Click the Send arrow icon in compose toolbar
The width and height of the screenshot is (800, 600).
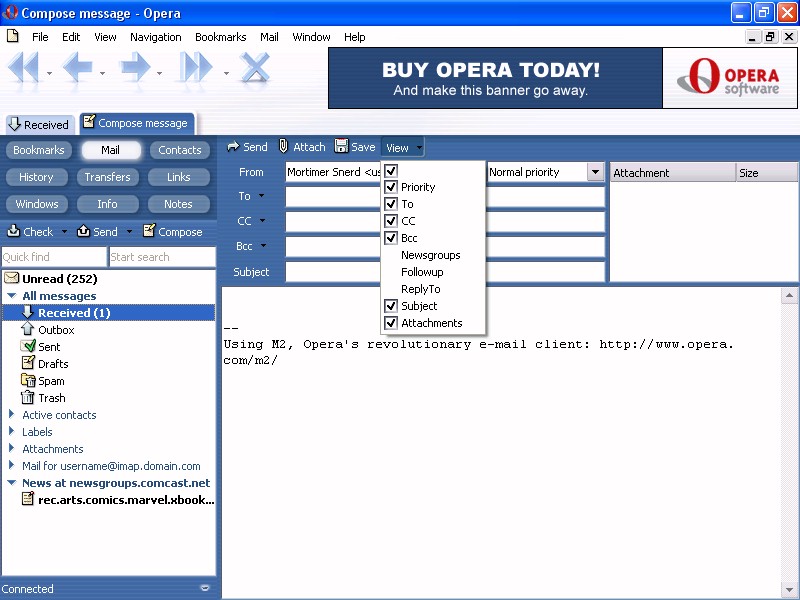[233, 147]
